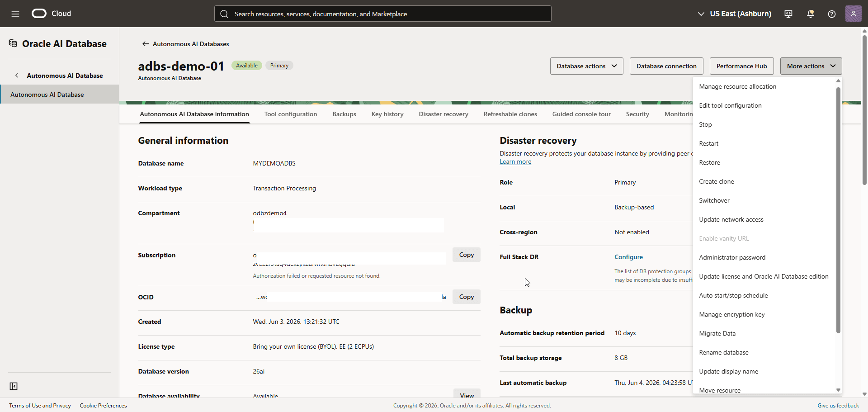The image size is (868, 412).
Task: Open the Database connection dialog
Action: click(x=666, y=66)
